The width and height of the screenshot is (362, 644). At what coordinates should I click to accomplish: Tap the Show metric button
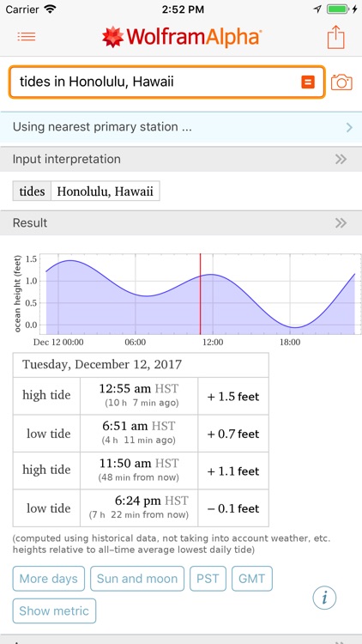click(54, 611)
